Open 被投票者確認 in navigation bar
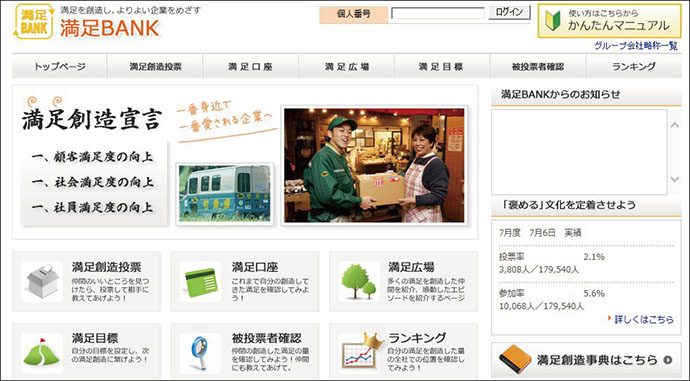This screenshot has width=690, height=381. pyautogui.click(x=538, y=66)
